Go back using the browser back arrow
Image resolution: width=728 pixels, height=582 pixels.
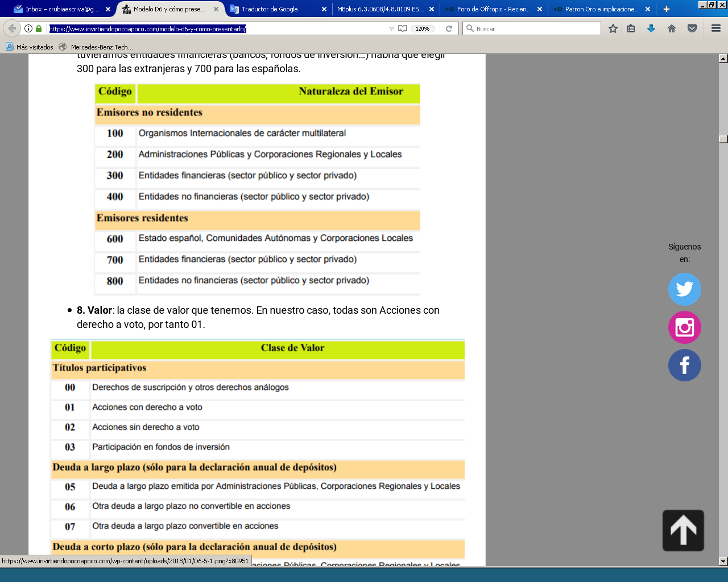11,28
